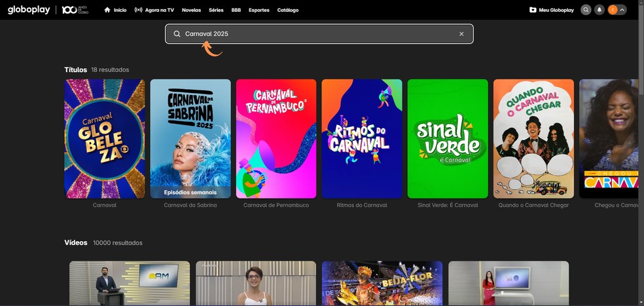
Task: Click the '18 resultados' count
Action: coord(110,70)
